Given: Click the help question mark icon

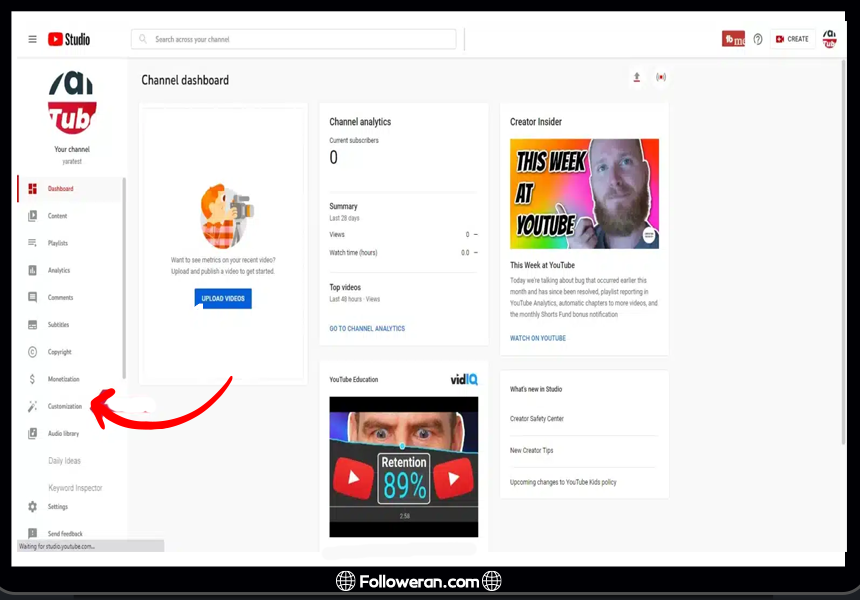Looking at the screenshot, I should pyautogui.click(x=757, y=39).
